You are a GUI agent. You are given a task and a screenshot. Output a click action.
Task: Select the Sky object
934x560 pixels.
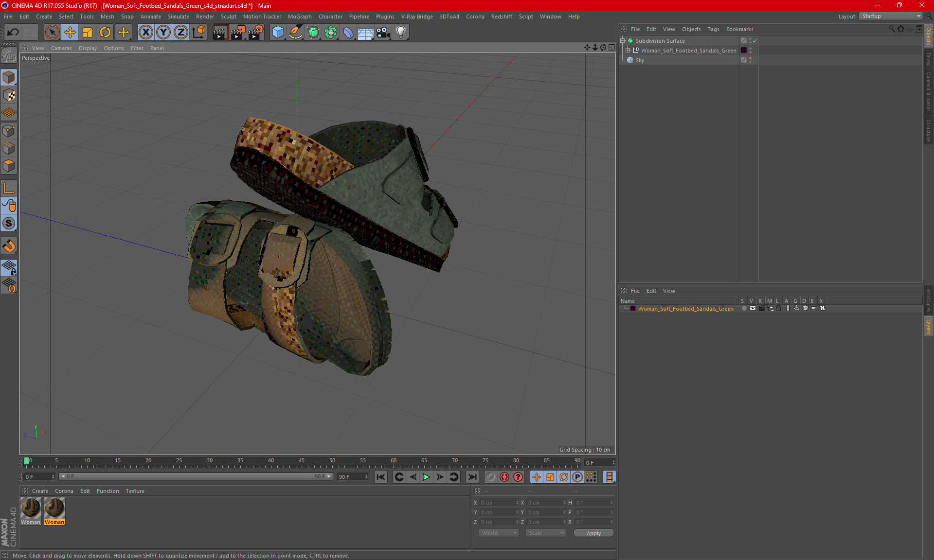click(640, 60)
